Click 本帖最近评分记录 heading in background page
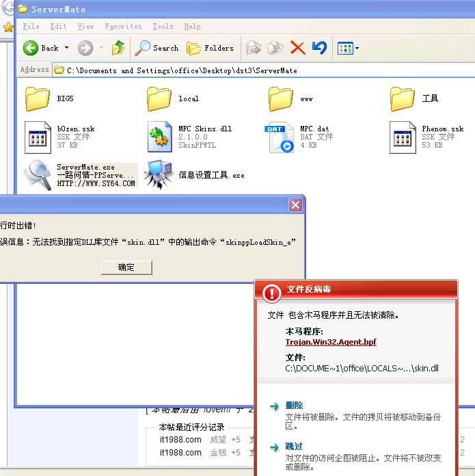The height and width of the screenshot is (476, 475). [191, 427]
